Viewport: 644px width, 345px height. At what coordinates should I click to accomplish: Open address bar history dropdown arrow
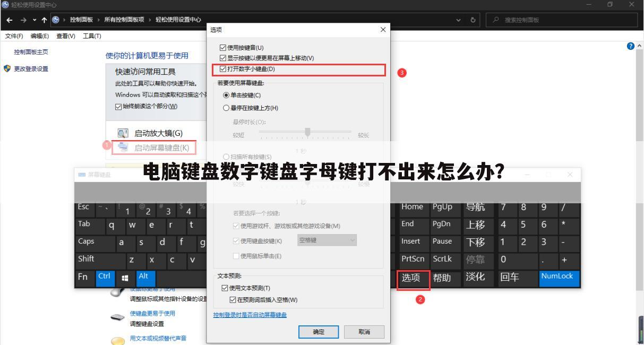point(459,20)
